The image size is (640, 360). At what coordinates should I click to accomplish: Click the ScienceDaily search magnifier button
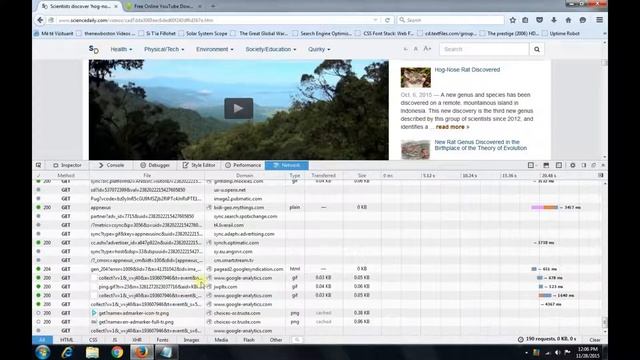pos(537,49)
